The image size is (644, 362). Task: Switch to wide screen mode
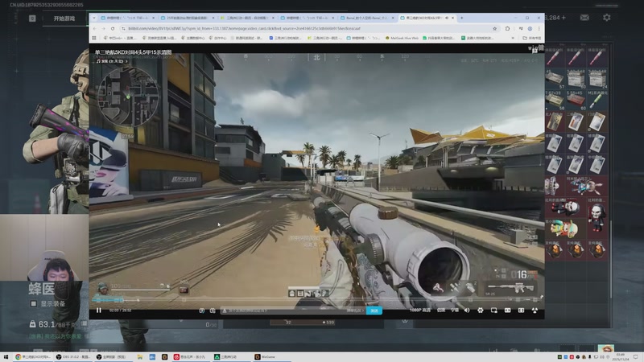coord(508,311)
